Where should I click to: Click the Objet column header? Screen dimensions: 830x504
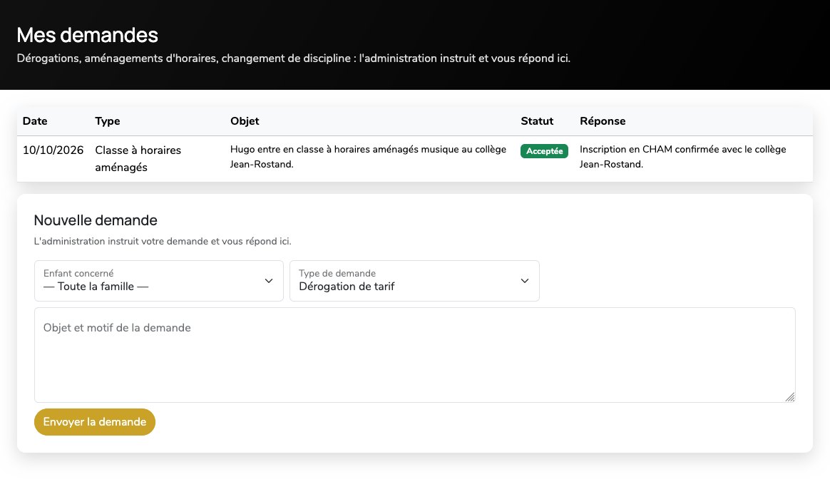[x=245, y=120]
